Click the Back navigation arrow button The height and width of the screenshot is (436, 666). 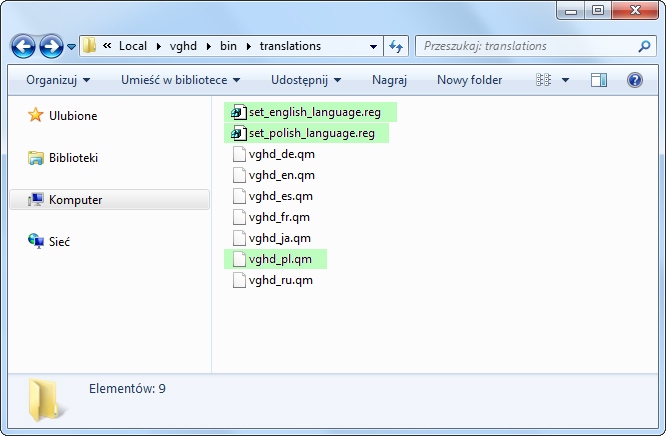click(x=24, y=46)
